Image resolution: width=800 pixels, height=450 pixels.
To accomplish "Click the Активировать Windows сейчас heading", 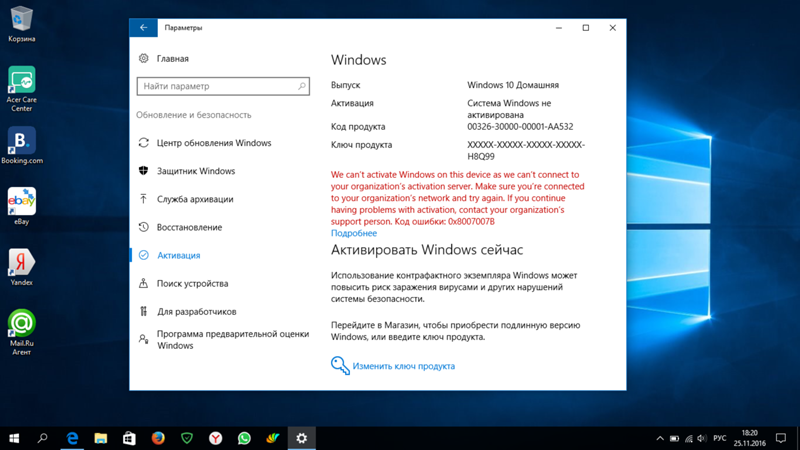I will (427, 250).
